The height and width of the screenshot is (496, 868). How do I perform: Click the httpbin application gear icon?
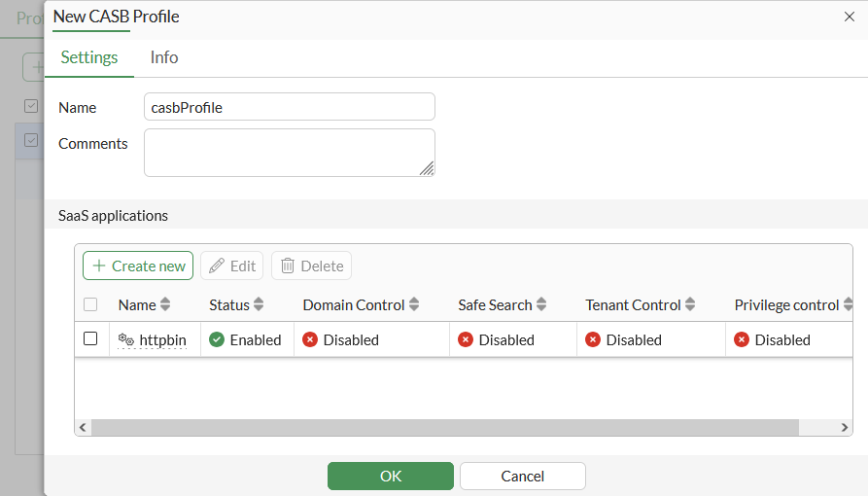[x=126, y=339]
